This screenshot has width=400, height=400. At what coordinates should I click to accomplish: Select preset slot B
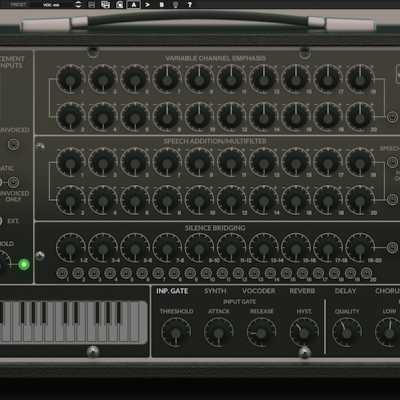(162, 5)
